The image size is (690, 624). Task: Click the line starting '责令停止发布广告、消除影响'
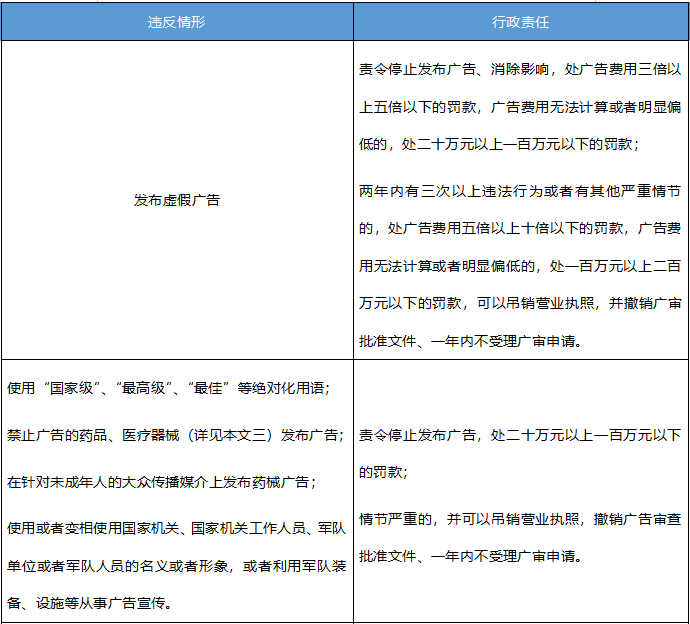click(520, 70)
